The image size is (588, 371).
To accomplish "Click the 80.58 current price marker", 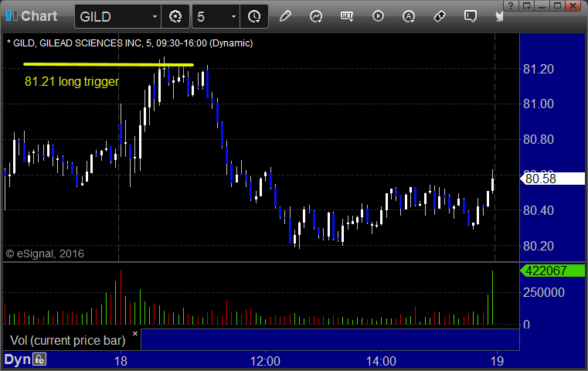I will (x=552, y=179).
